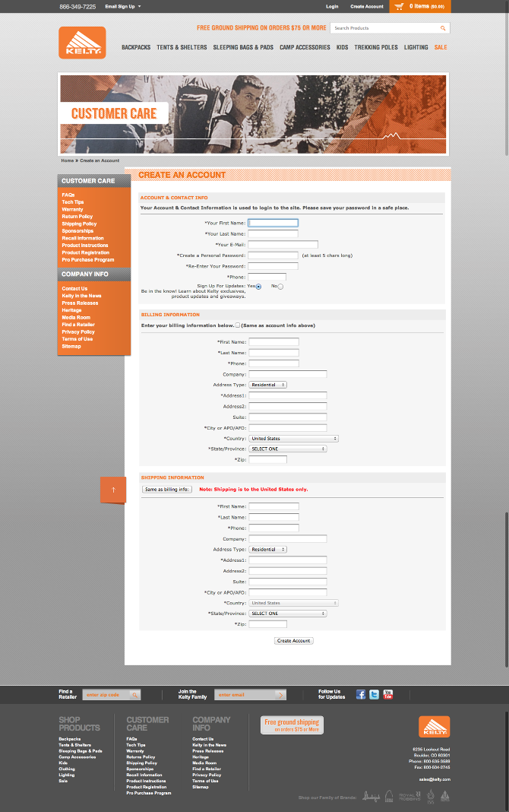Open billing State/Province dropdown

click(288, 449)
